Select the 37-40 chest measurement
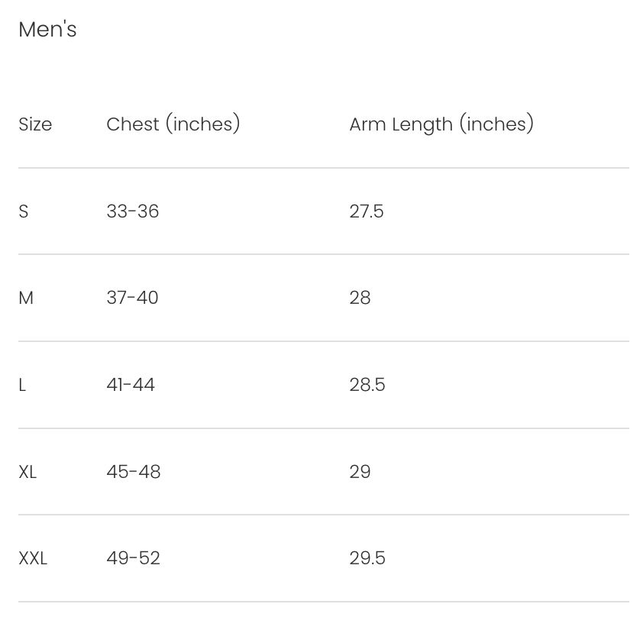The image size is (640, 623). [x=132, y=298]
